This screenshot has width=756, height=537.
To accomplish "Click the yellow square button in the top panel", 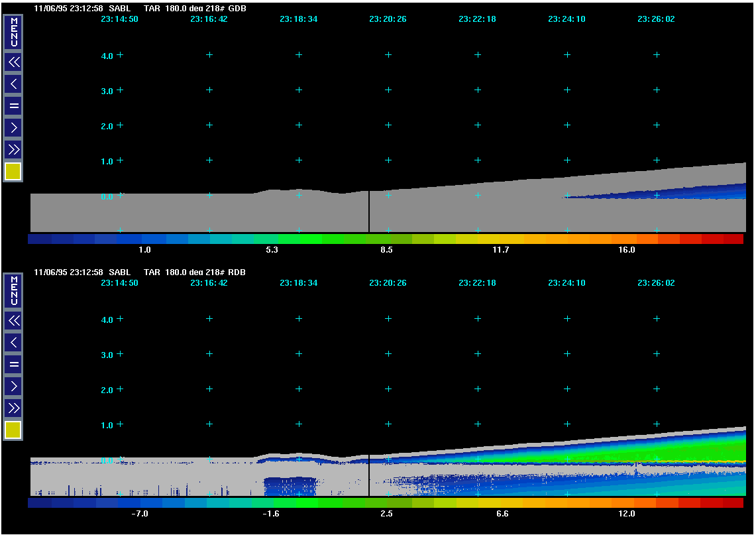I will (x=13, y=171).
